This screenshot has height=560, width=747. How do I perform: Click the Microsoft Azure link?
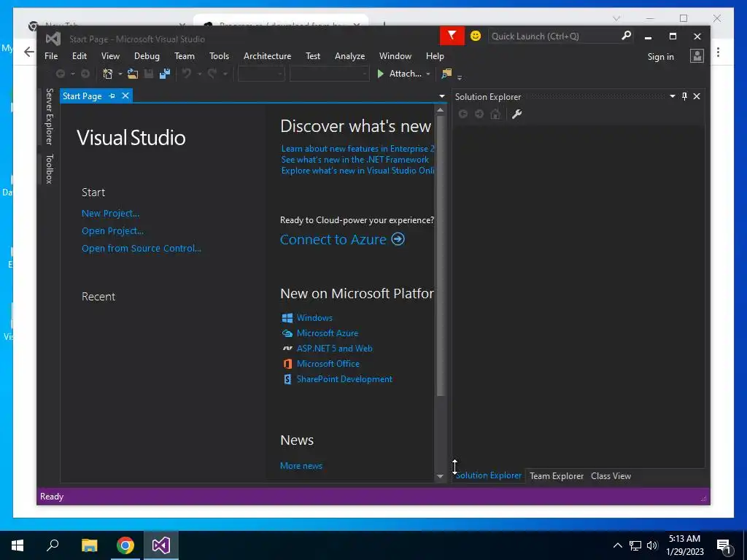pyautogui.click(x=328, y=333)
